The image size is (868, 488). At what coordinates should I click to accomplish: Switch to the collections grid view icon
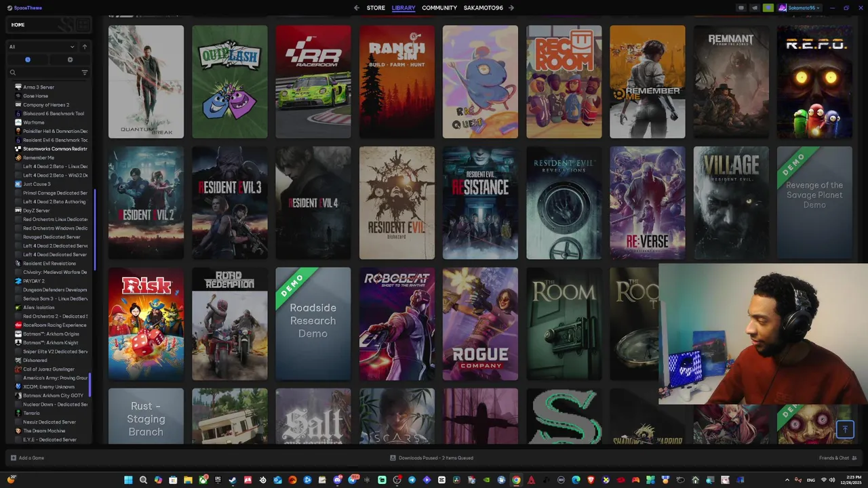(x=83, y=25)
